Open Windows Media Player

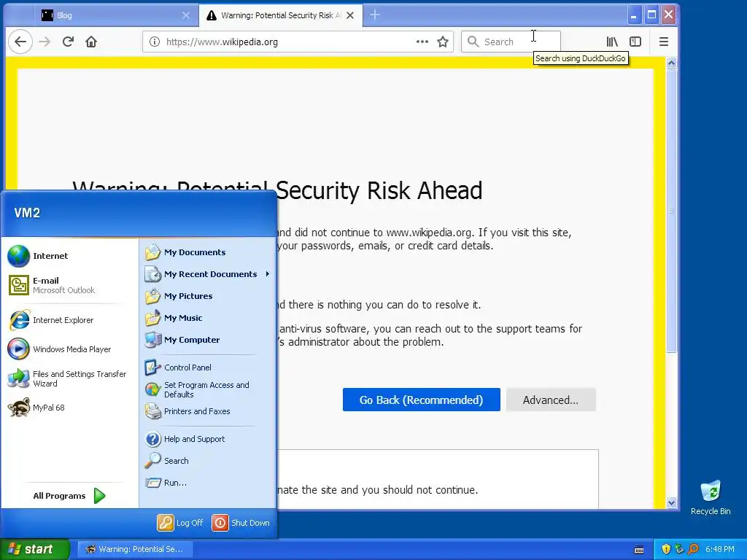pyautogui.click(x=71, y=349)
